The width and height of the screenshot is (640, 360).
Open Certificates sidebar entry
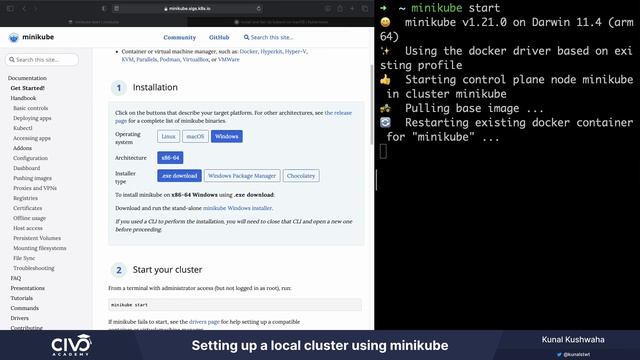[28, 208]
